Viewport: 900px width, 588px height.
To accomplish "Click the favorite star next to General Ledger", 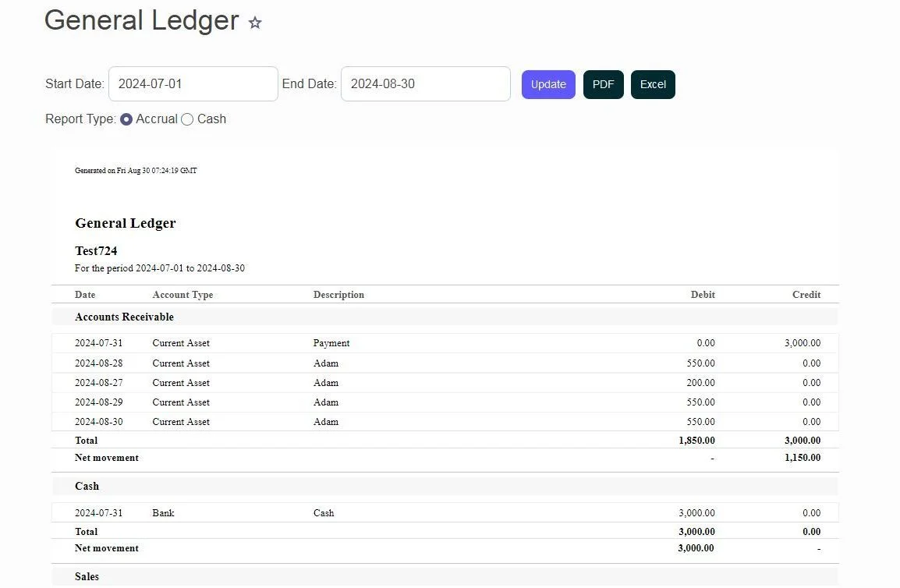I will point(255,23).
